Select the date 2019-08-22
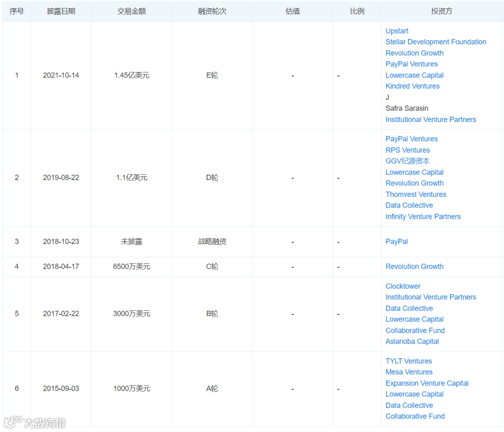Viewport: 504px width, 432px height. 61,178
